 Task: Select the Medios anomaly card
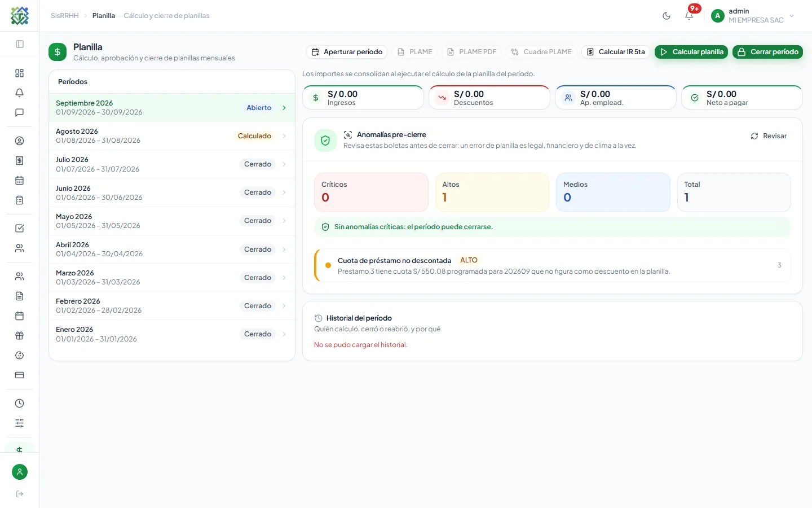pos(613,192)
